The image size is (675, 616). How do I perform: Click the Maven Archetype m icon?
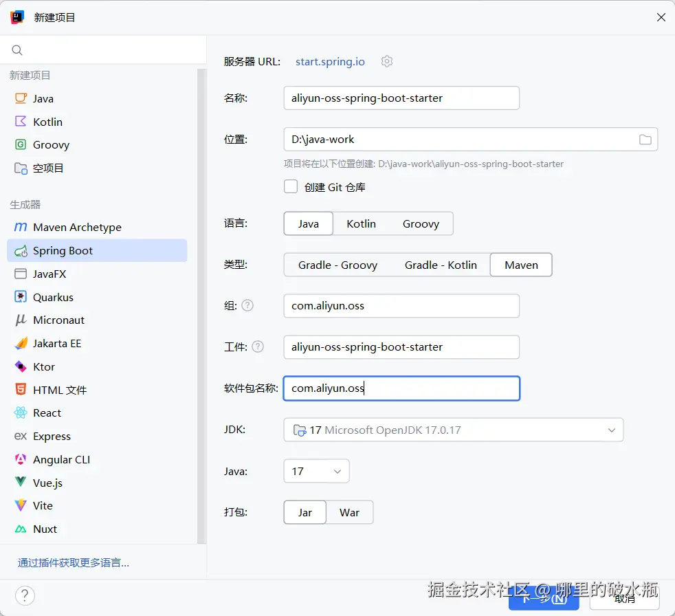tap(21, 227)
